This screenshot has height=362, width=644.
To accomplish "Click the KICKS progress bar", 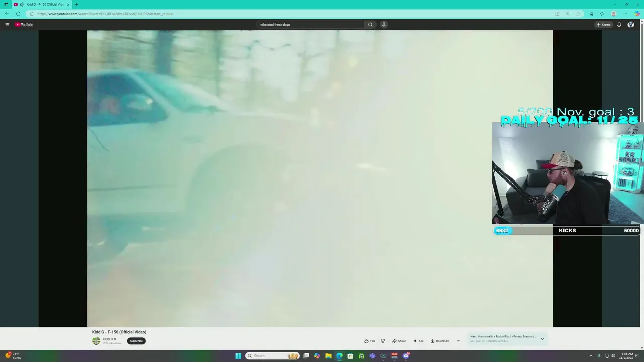I will (567, 230).
